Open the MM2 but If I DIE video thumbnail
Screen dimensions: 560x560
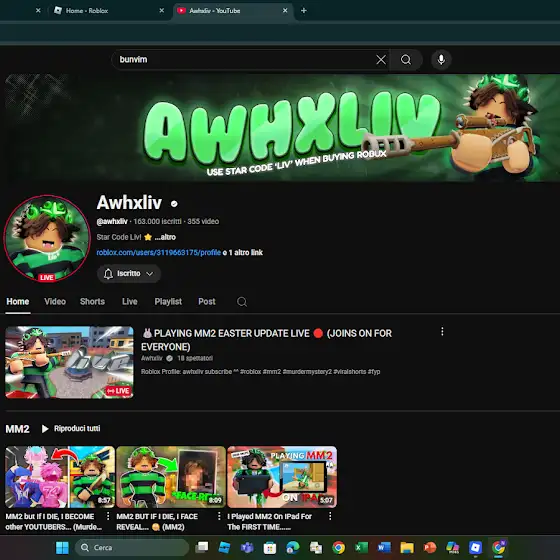(x=60, y=477)
